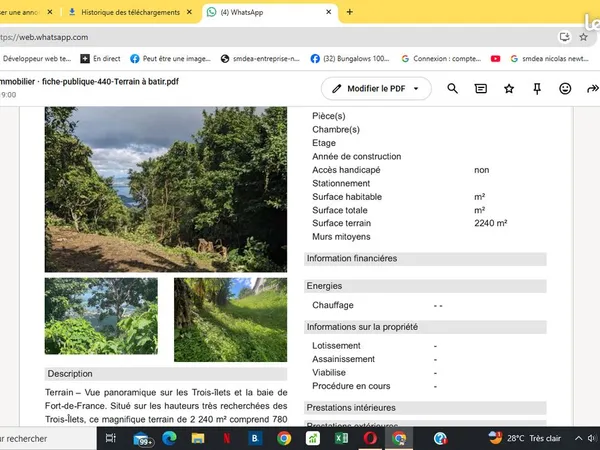Image resolution: width=600 pixels, height=450 pixels.
Task: Click the volume icon in system tray
Action: [x=592, y=438]
